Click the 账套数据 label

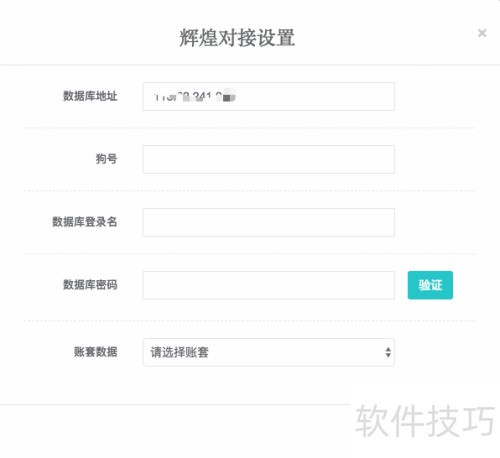pos(96,352)
